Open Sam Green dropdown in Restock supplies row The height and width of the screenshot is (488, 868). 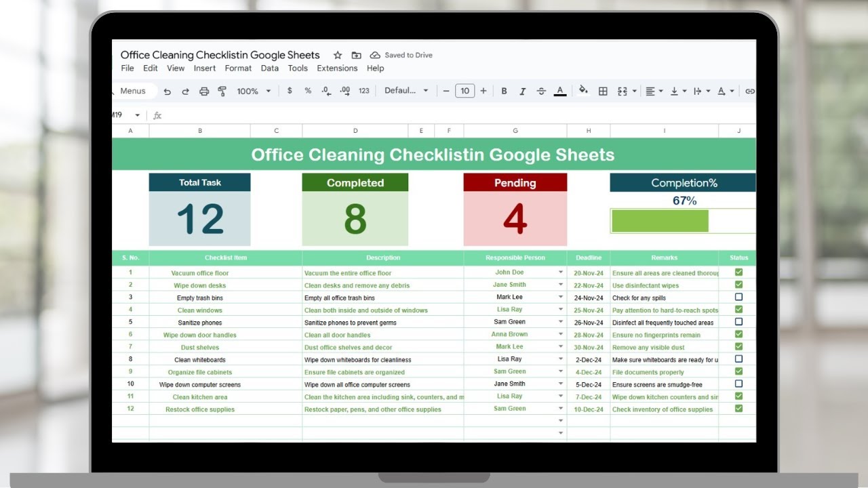click(x=561, y=409)
